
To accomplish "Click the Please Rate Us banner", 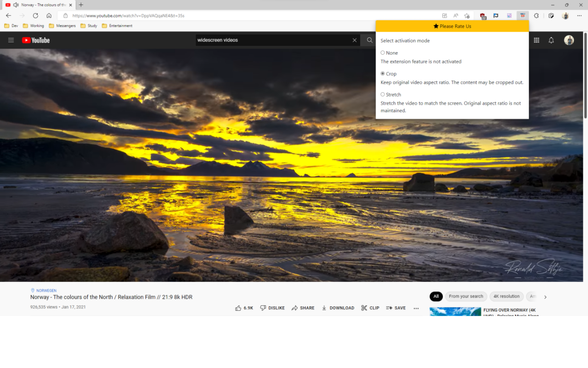I will point(452,26).
